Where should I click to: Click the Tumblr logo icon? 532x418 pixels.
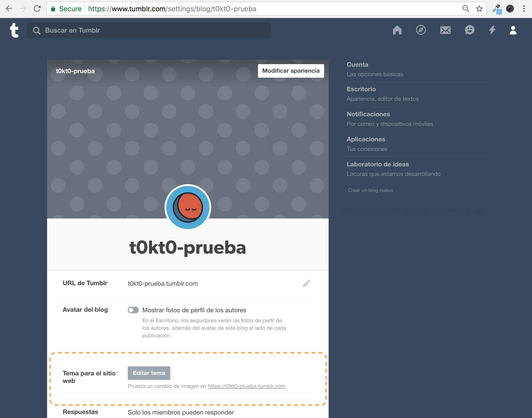14,30
